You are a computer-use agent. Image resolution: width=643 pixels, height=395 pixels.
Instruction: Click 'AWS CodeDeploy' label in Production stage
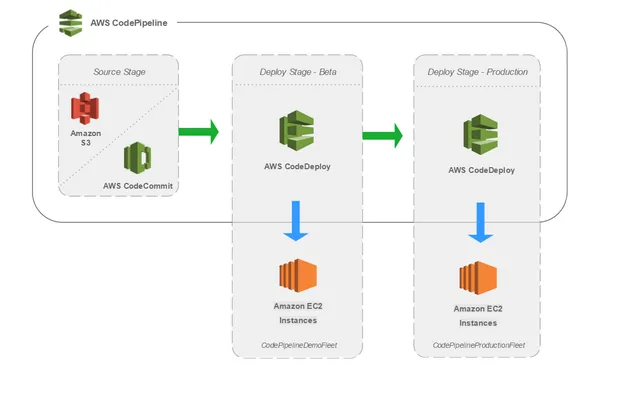[481, 170]
